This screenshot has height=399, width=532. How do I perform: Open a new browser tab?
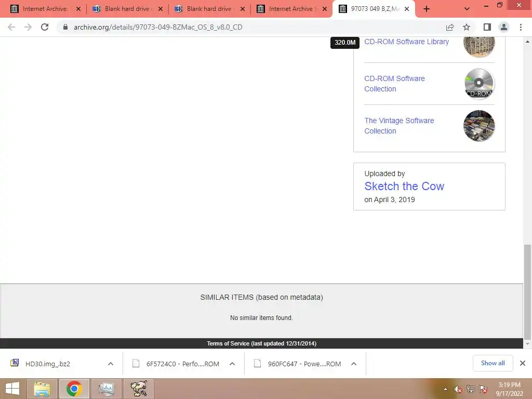[427, 9]
